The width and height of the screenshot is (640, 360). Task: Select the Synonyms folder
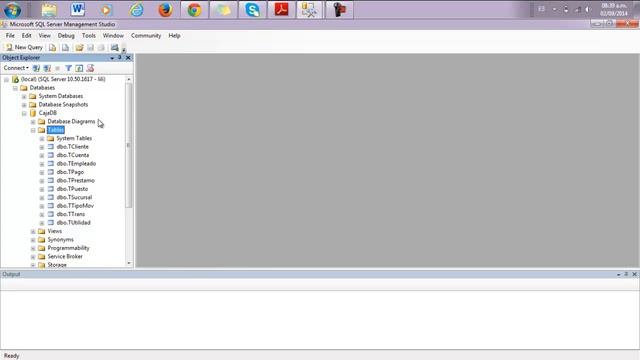tap(60, 240)
